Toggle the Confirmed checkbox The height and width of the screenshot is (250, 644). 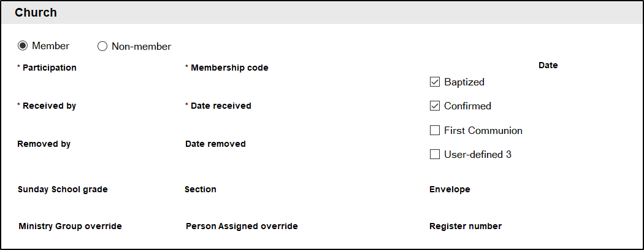click(435, 106)
